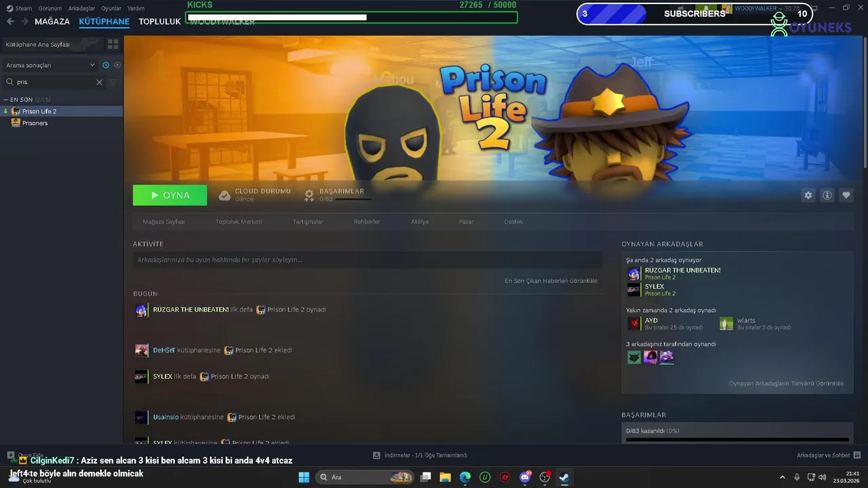Screen dimensions: 868x488
Task: Open game settings gear icon
Action: click(x=808, y=195)
